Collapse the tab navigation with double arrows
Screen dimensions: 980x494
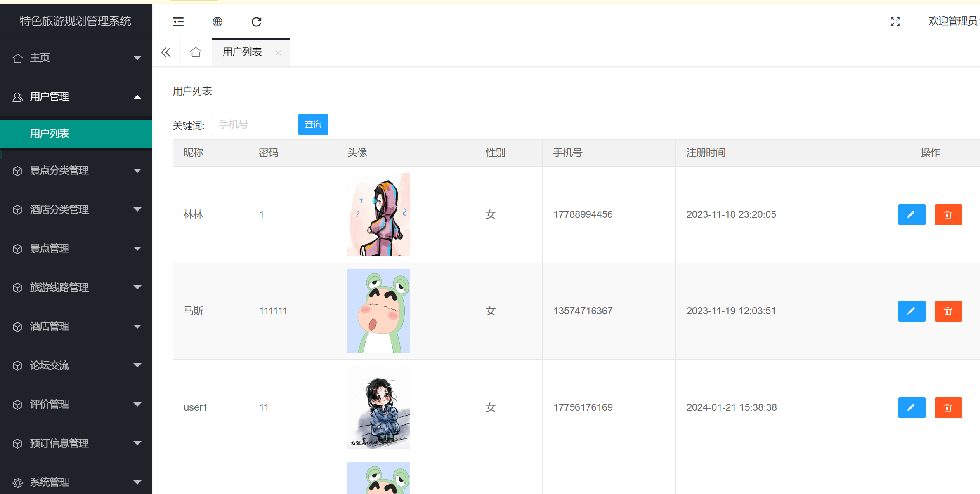point(165,52)
